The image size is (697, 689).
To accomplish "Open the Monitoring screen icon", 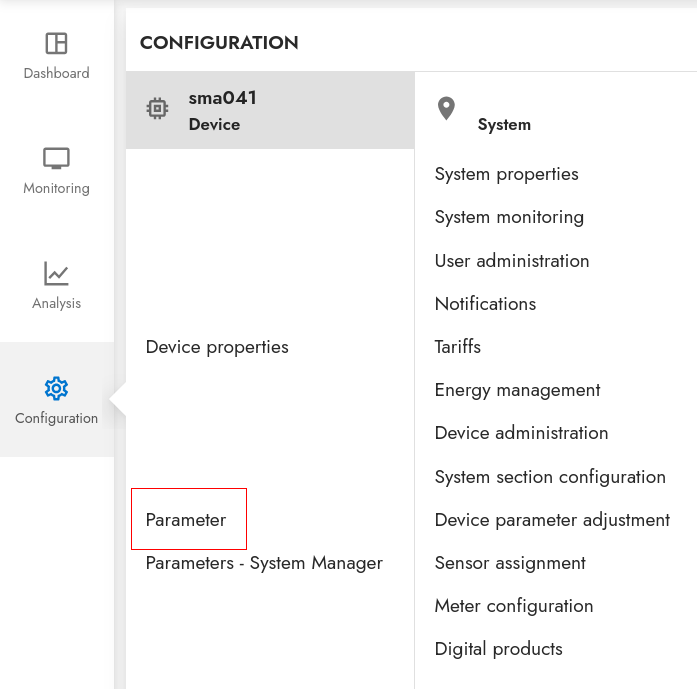I will (56, 158).
